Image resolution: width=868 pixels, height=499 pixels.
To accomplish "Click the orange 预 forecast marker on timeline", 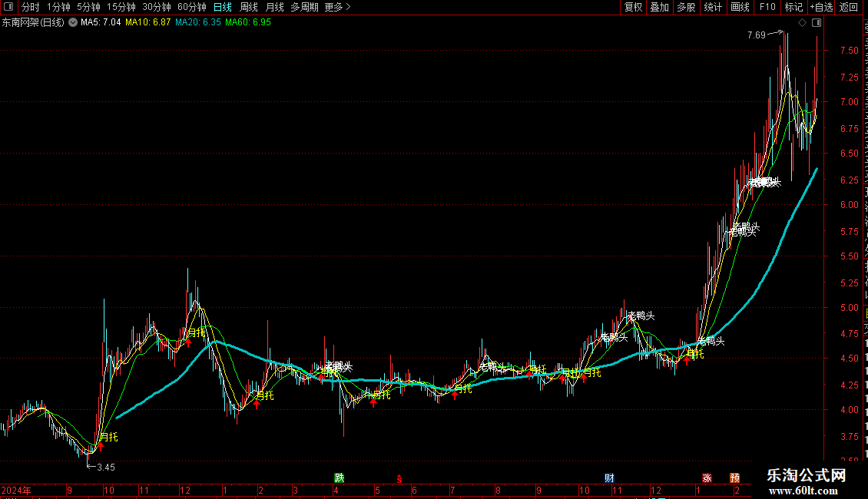I will [x=735, y=478].
